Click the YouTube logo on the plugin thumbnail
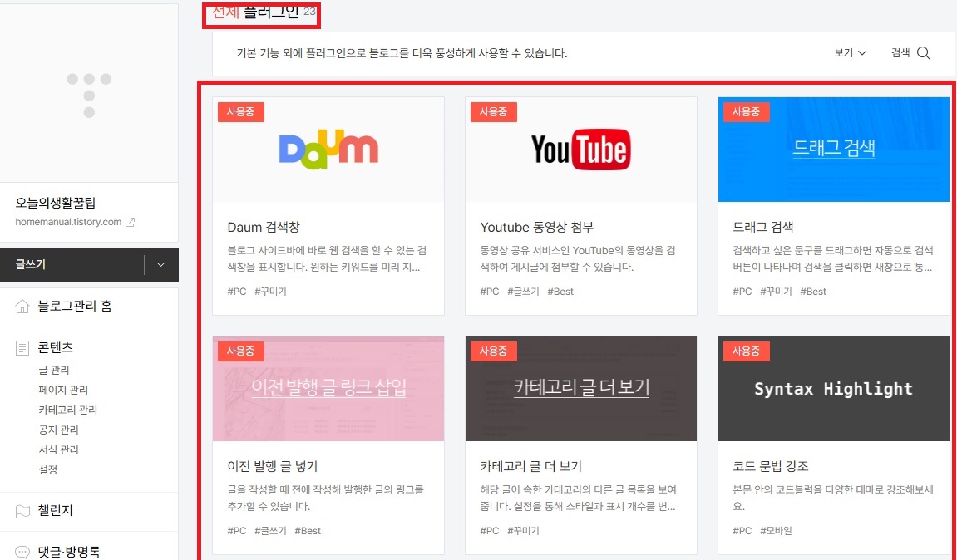The image size is (957, 560). tap(580, 150)
